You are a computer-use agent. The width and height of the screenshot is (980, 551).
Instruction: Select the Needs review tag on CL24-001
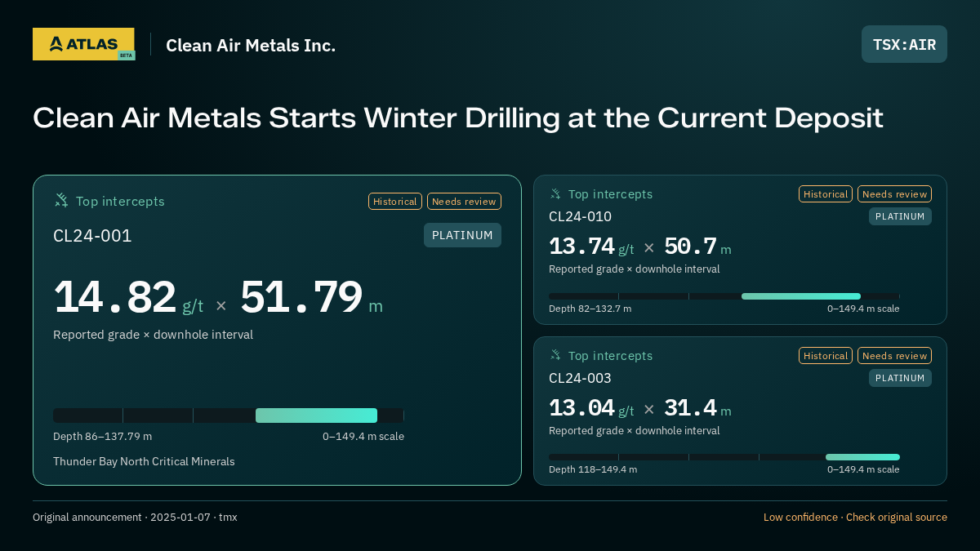(464, 202)
